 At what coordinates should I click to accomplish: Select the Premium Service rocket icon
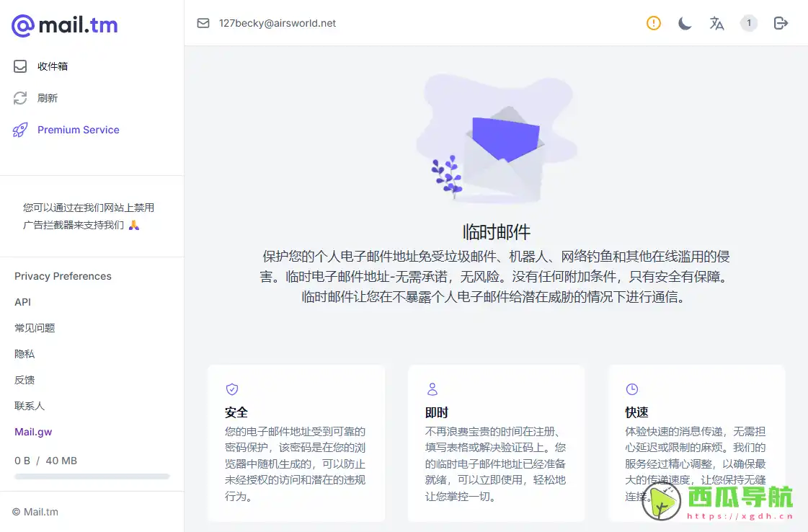20,129
